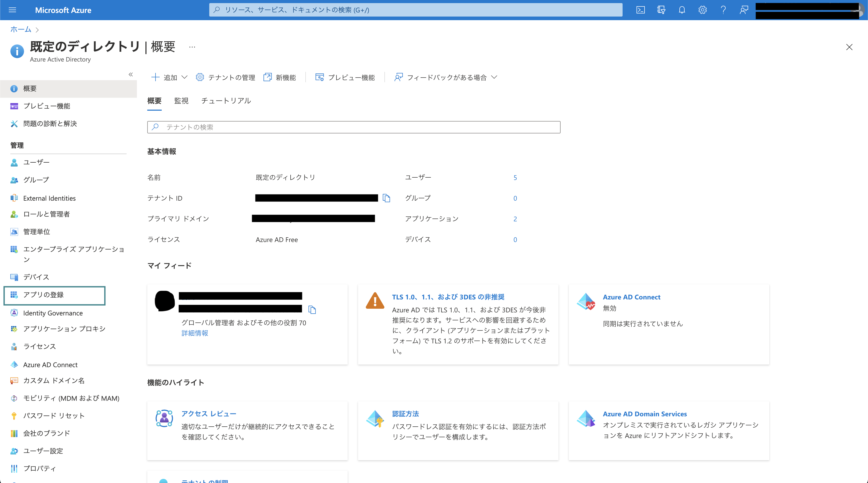Click the Identity Governance sidebar icon
The image size is (868, 483).
(14, 313)
